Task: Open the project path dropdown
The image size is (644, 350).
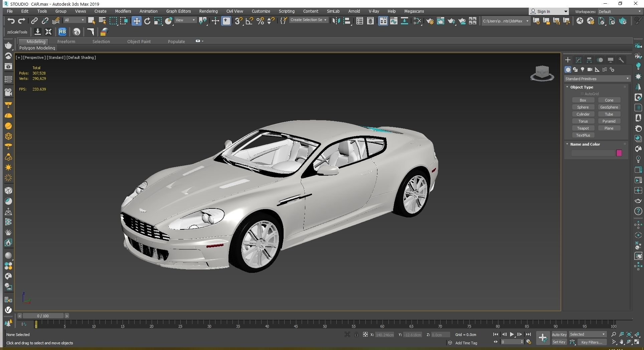Action: (x=505, y=21)
